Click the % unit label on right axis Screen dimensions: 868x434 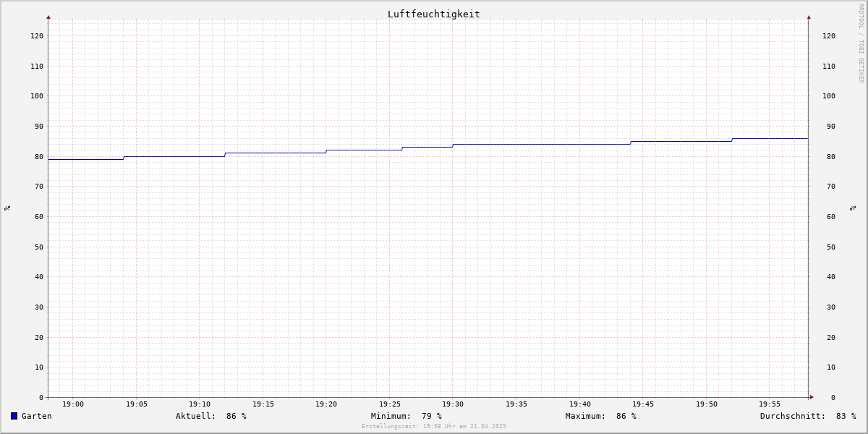pyautogui.click(x=853, y=208)
